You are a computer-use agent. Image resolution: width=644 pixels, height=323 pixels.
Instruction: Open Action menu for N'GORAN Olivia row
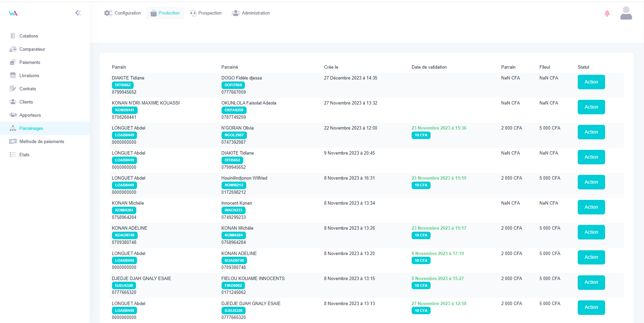pos(591,132)
